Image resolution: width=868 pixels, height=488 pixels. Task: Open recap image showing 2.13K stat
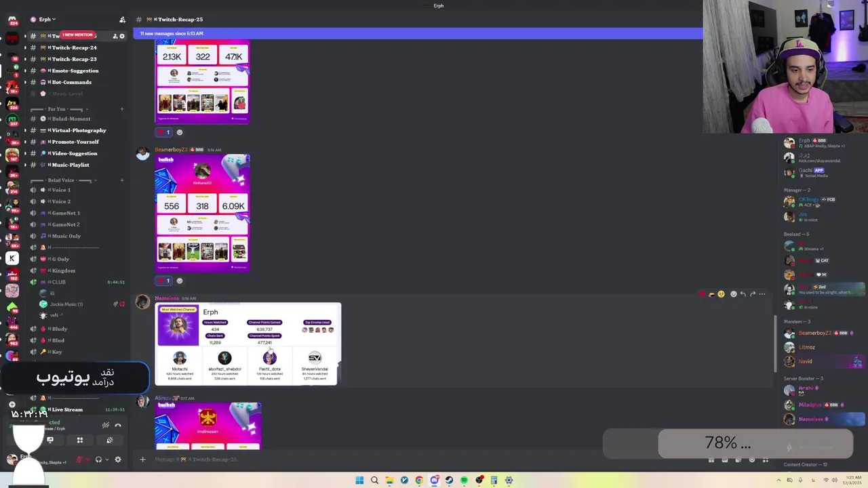[202, 82]
